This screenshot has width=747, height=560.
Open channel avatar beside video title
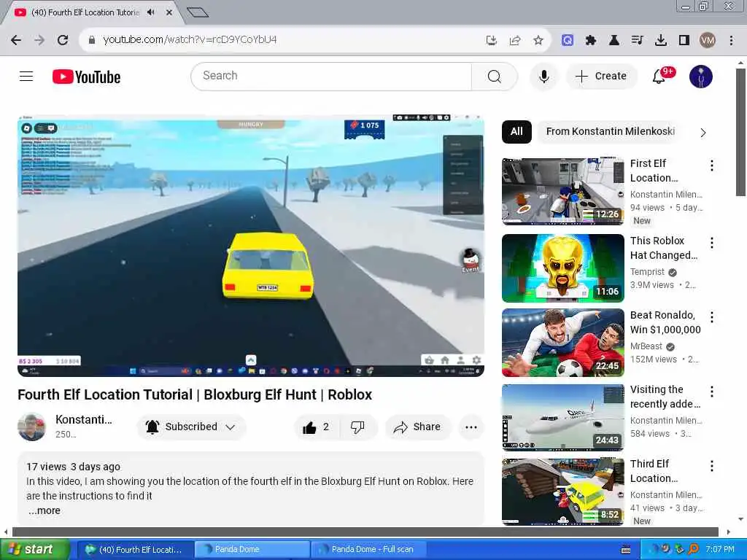coord(32,427)
